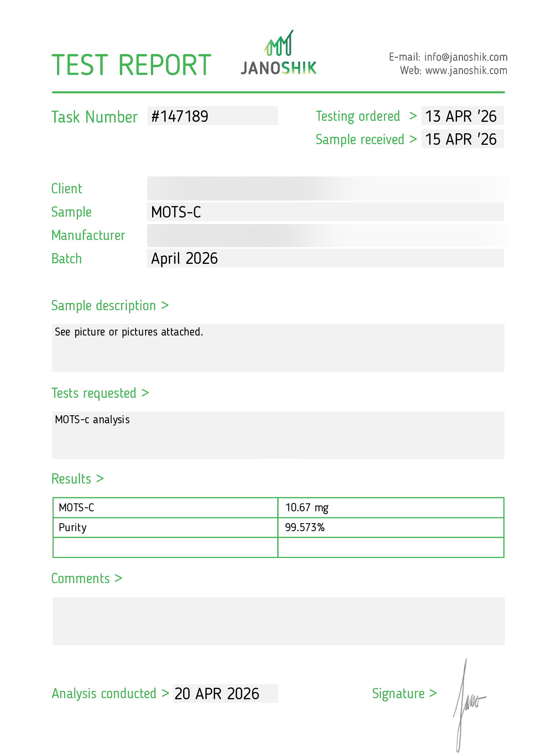Click the blurred Client field
The height and width of the screenshot is (756, 557).
(328, 188)
